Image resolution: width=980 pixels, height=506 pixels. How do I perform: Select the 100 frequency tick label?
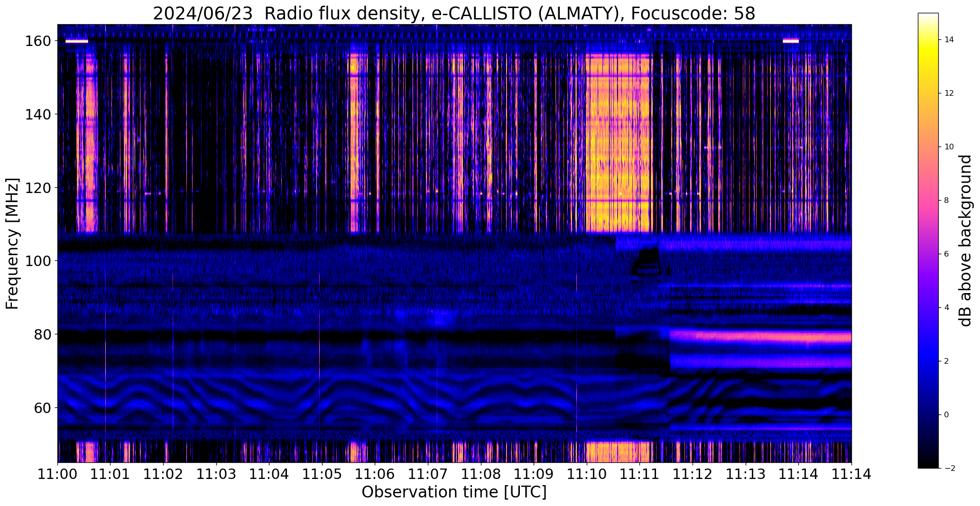point(38,261)
